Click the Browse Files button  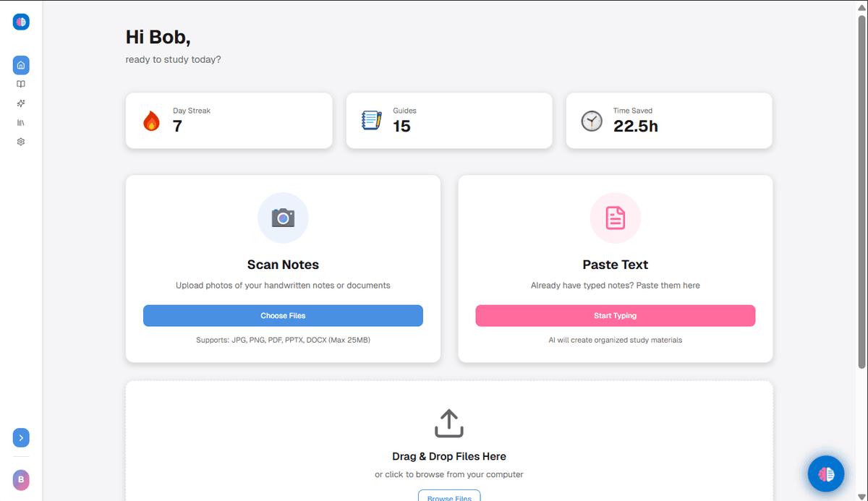pos(448,496)
